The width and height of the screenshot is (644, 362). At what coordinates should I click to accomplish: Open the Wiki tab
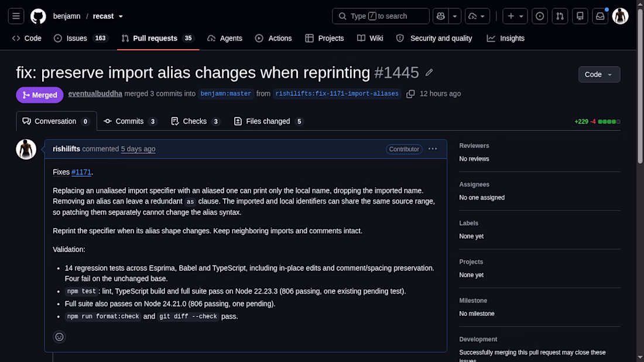coord(370,38)
